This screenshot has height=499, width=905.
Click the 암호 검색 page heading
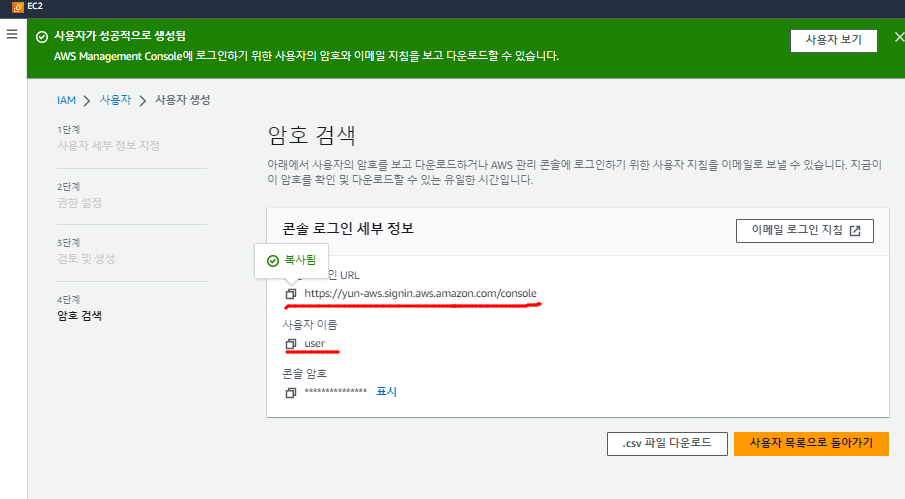[x=312, y=136]
